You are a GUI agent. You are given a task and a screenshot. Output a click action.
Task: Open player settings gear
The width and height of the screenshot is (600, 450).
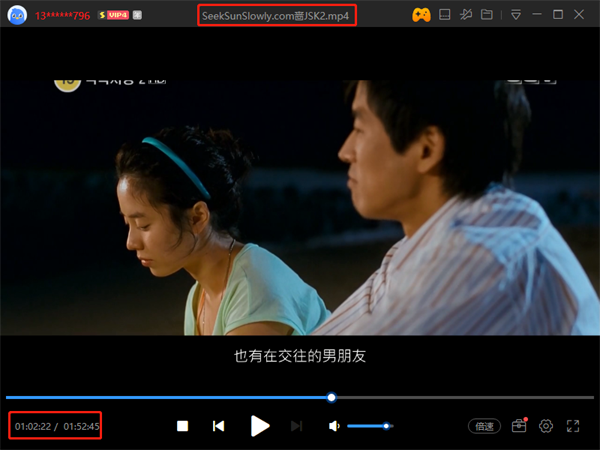(546, 426)
